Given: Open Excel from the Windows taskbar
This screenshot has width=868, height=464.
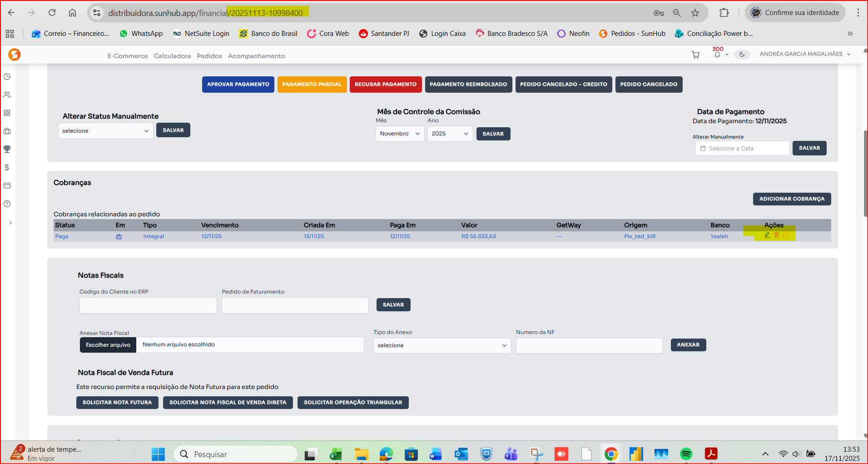Looking at the screenshot, I should tap(336, 454).
